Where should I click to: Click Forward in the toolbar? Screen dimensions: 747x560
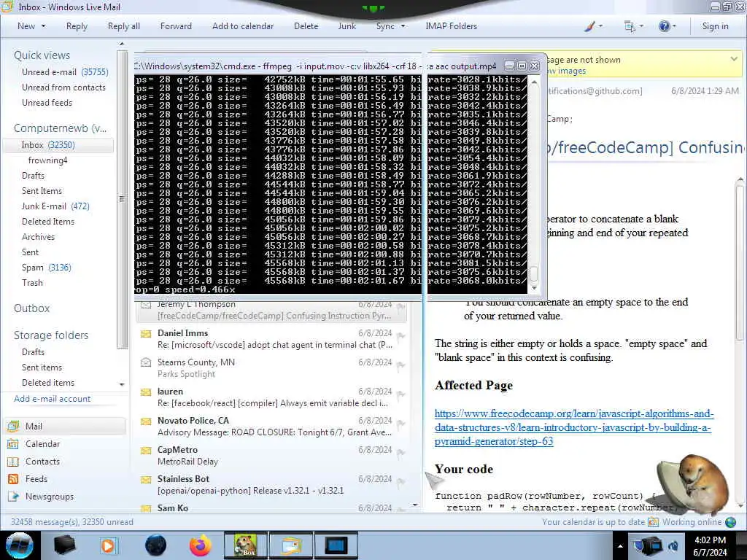point(176,26)
